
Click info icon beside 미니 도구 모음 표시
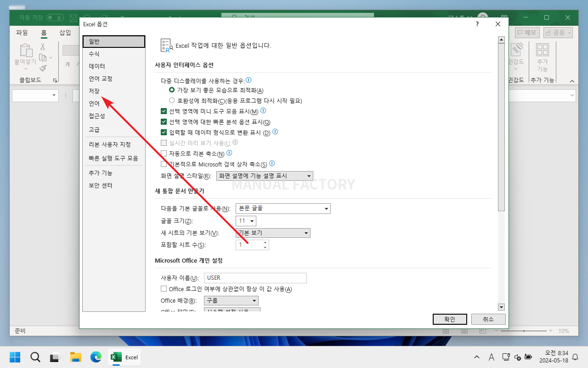point(263,111)
